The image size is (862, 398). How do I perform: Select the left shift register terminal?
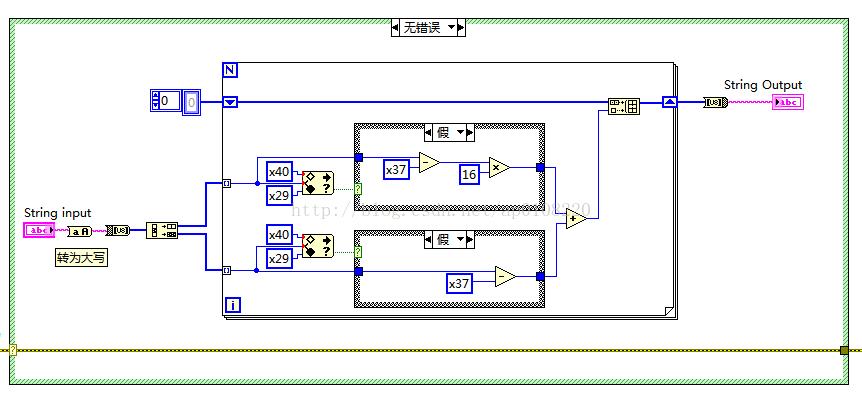230,102
